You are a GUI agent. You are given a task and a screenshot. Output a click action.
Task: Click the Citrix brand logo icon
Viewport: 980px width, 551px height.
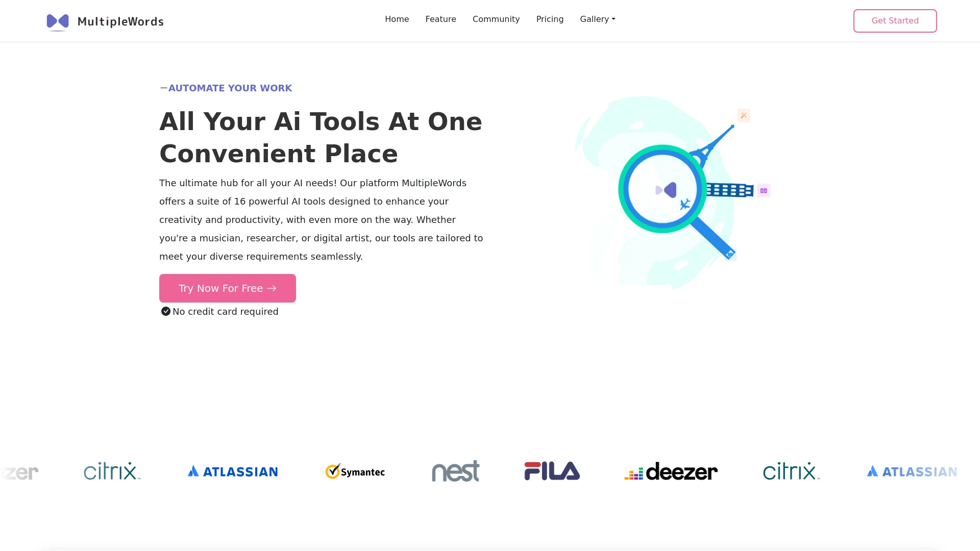pyautogui.click(x=111, y=471)
